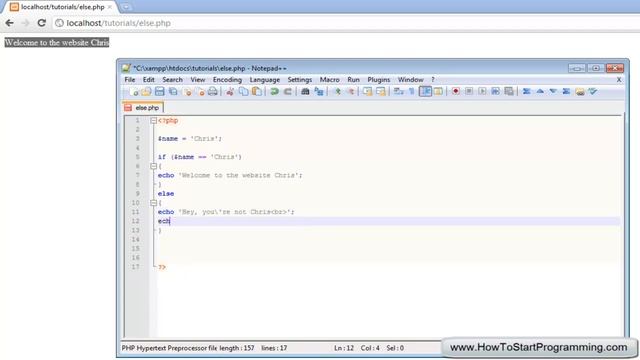Click the browser address bar
This screenshot has width=640, height=360.
click(x=347, y=23)
